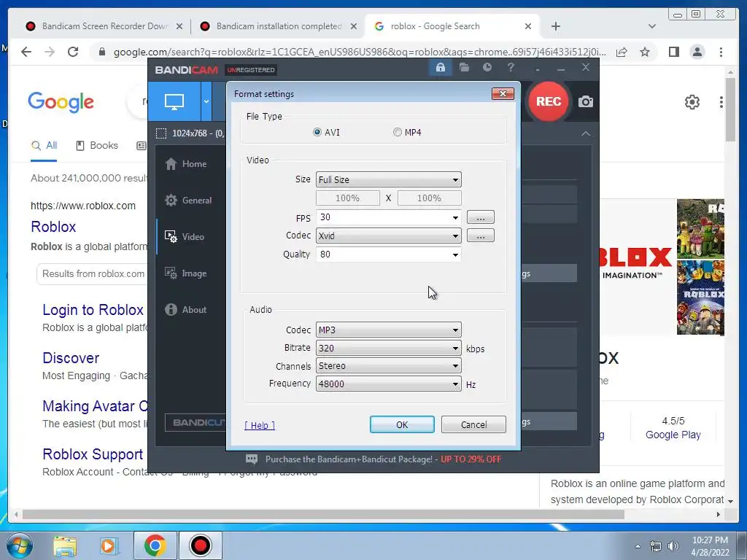Open Google quick settings gear icon
Image resolution: width=747 pixels, height=560 pixels.
tap(692, 102)
